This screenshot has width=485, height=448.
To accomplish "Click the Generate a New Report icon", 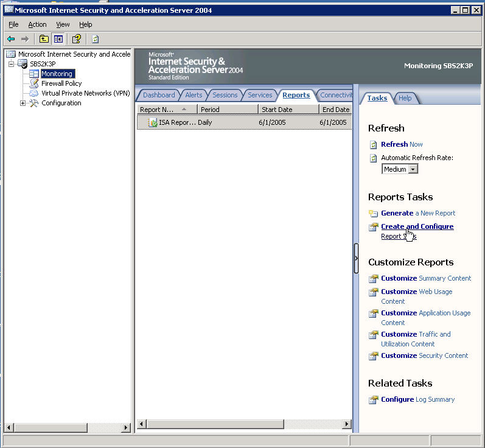I will coord(374,213).
